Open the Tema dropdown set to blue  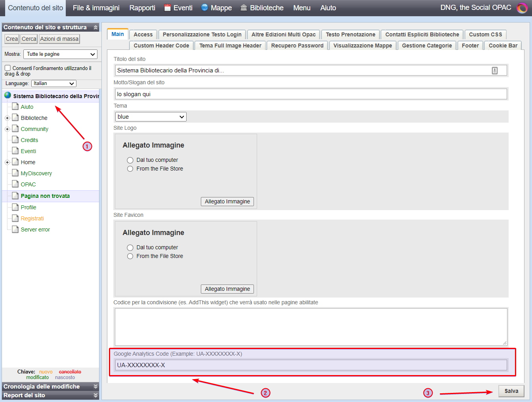151,117
